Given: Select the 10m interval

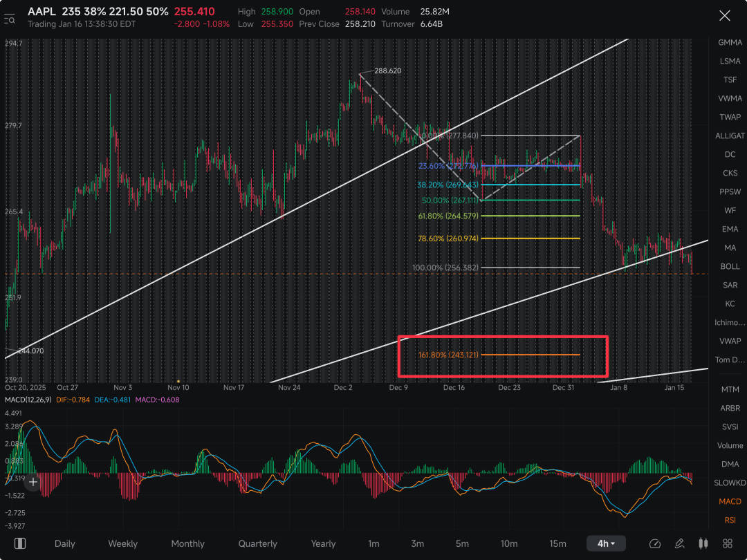Looking at the screenshot, I should pos(509,543).
